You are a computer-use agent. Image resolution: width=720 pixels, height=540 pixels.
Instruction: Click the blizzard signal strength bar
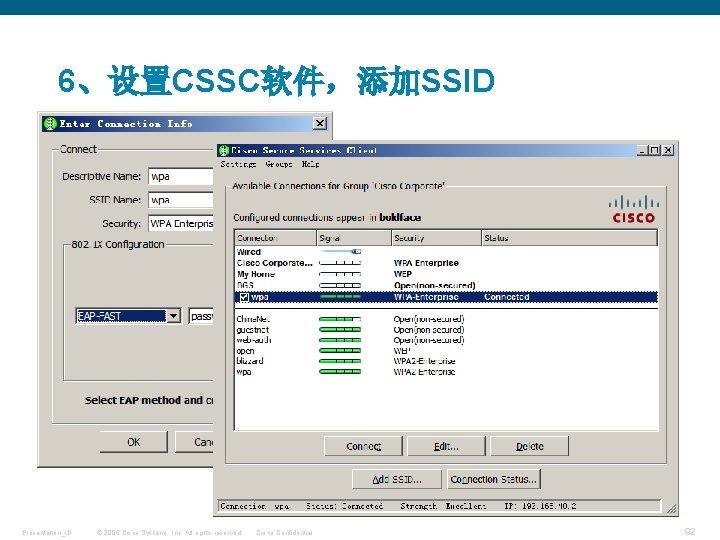tap(340, 361)
